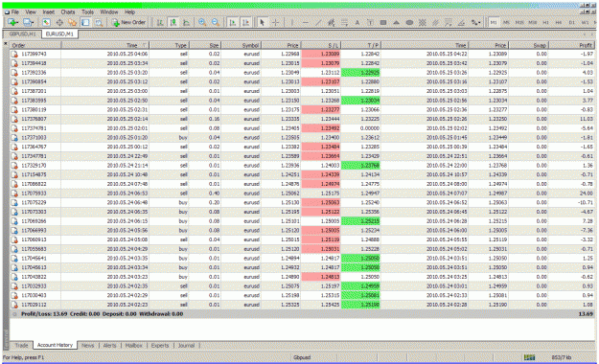Viewport: 599px width, 364px height.
Task: Sort by the S/L column header
Action: click(x=321, y=45)
